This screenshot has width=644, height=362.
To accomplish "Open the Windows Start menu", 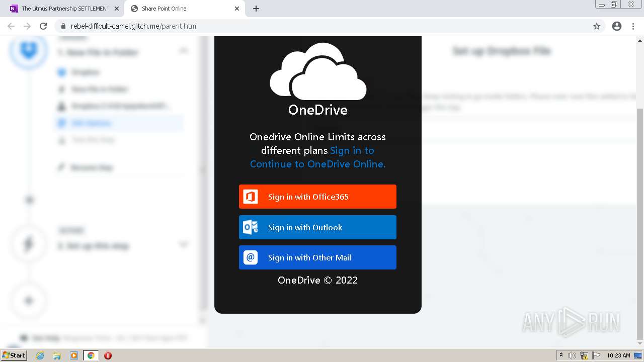I will [14, 355].
